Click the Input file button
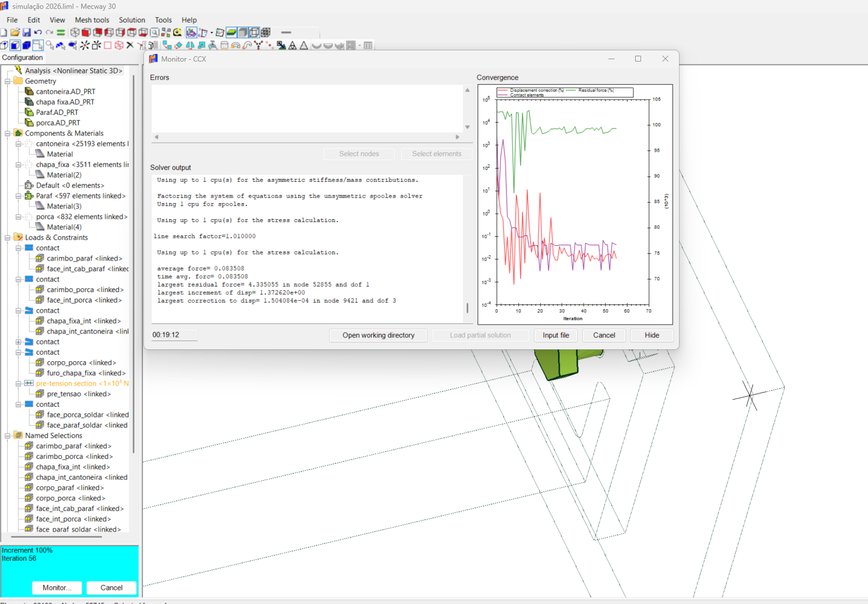Image resolution: width=868 pixels, height=604 pixels. (x=555, y=335)
